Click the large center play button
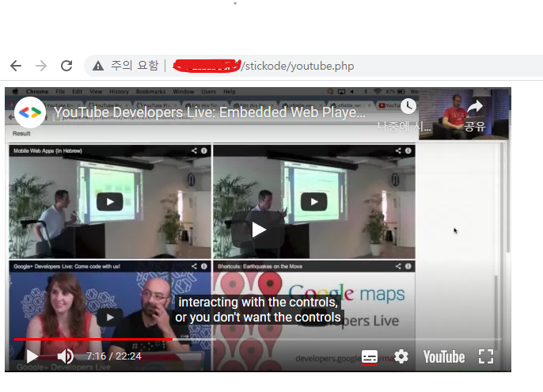 (x=258, y=230)
